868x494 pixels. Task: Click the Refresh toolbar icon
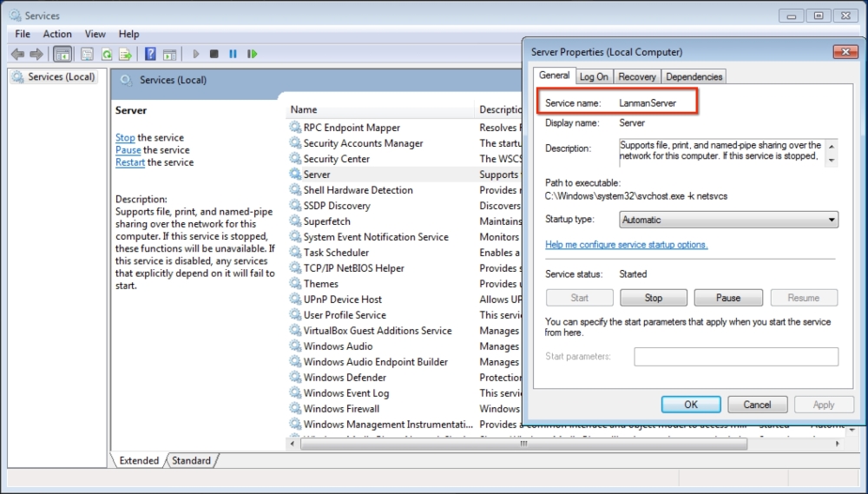(107, 54)
